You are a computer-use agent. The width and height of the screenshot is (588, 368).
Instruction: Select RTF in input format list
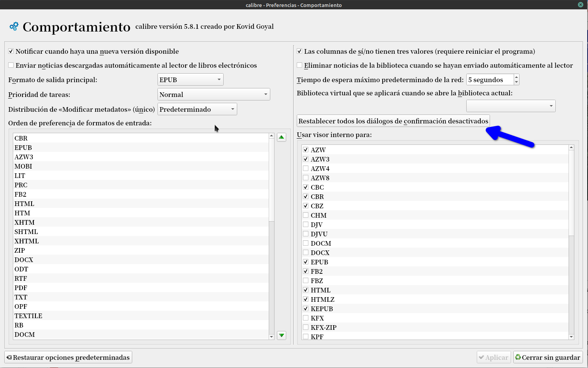pos(141,278)
